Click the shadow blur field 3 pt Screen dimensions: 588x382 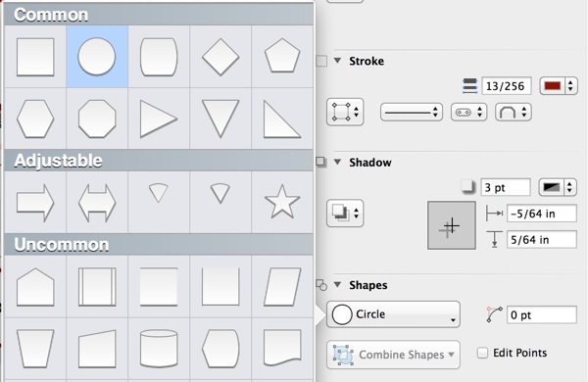coord(506,187)
